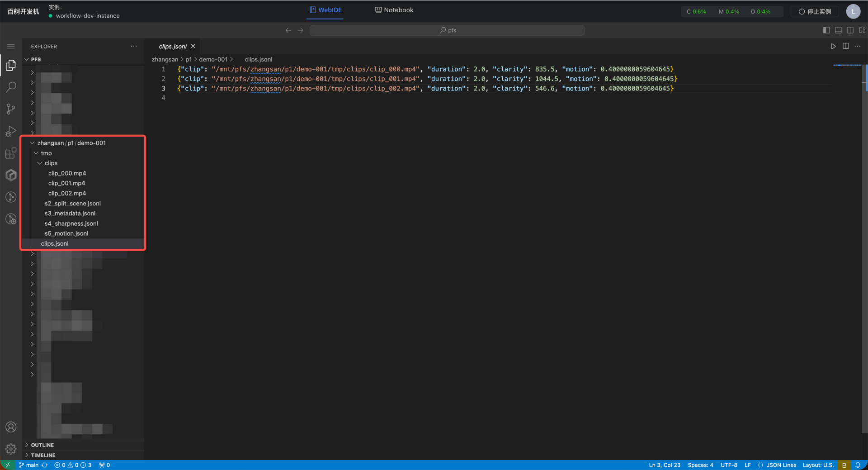Viewport: 868px width, 470px height.
Task: Open the Search view in activity bar
Action: 11,87
